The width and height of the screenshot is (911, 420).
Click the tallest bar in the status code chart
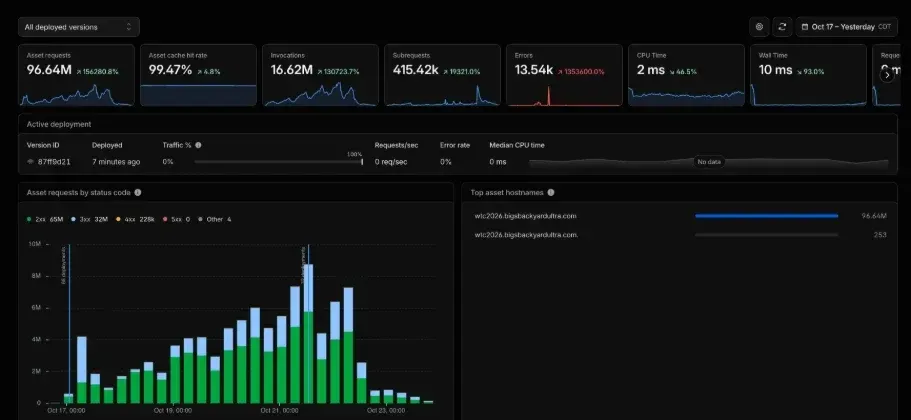click(x=309, y=334)
